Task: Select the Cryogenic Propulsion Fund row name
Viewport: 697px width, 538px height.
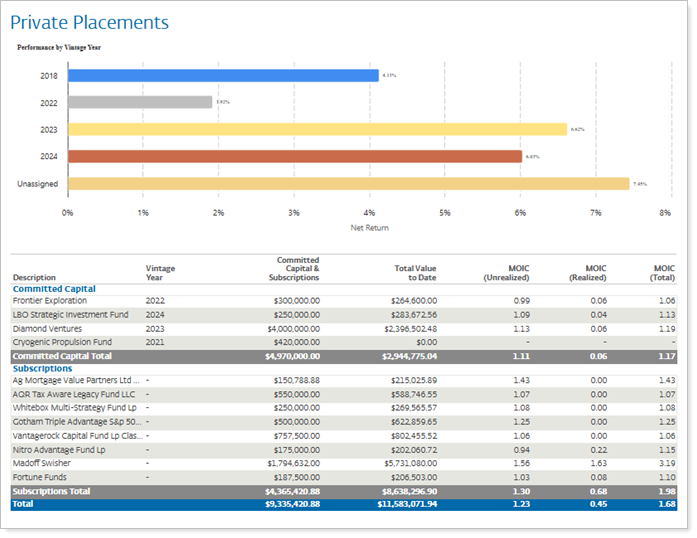Action: (x=62, y=342)
